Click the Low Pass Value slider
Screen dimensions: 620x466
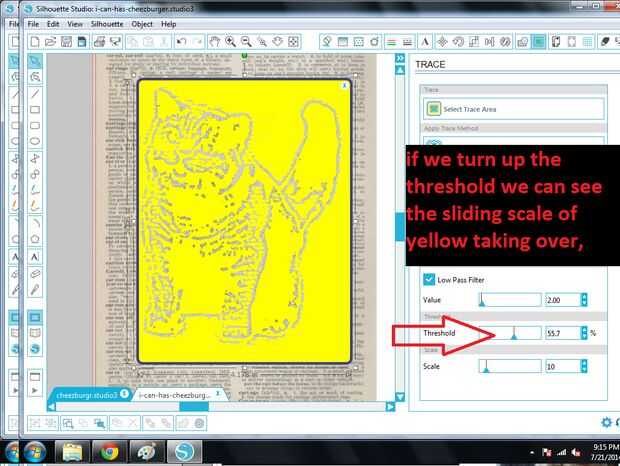click(x=510, y=300)
